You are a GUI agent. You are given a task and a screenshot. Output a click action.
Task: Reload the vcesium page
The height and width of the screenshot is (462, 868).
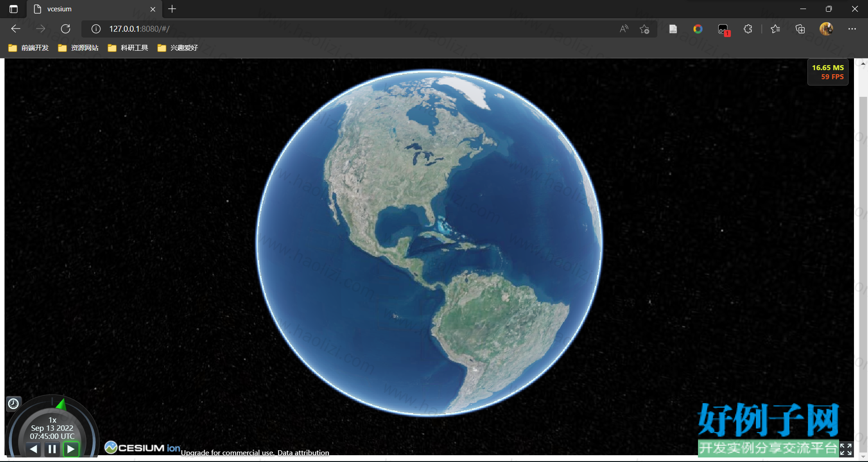tap(66, 29)
